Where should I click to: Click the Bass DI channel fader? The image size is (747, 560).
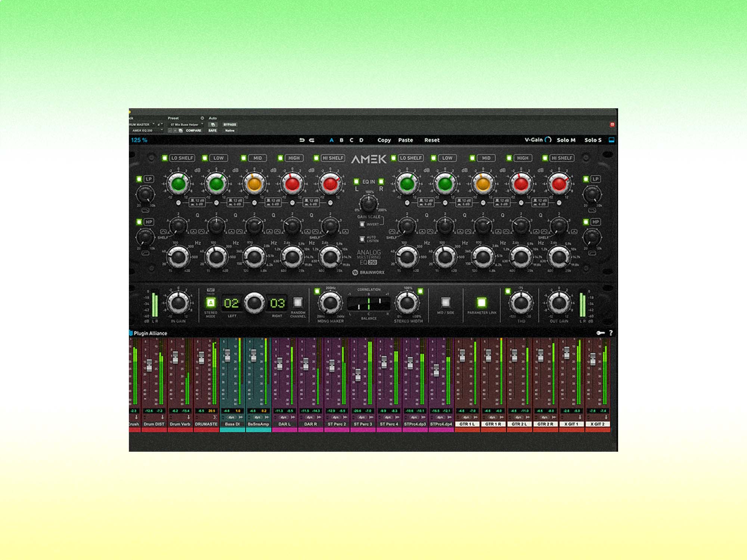coord(227,355)
